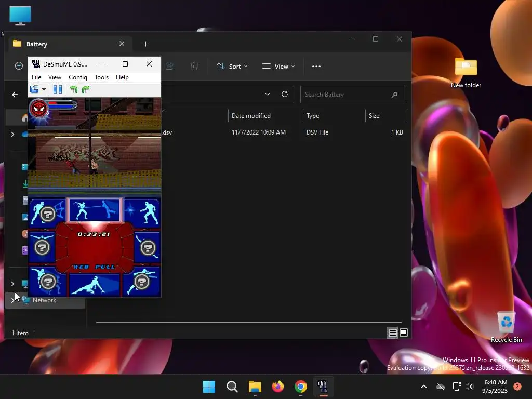Click the rotate-left green arrow in DeSmuME toolbar
Viewport: 532px width, 399px height.
tap(74, 89)
